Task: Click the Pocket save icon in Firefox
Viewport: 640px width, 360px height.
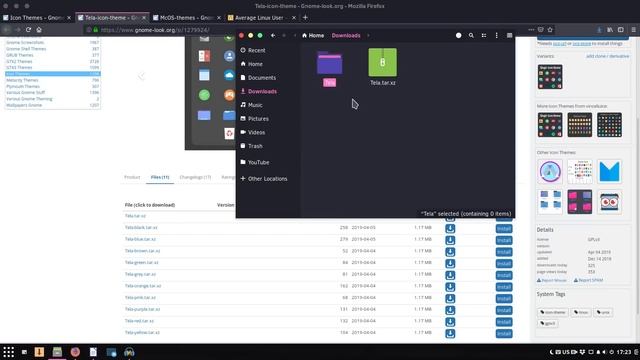Action: pos(540,29)
